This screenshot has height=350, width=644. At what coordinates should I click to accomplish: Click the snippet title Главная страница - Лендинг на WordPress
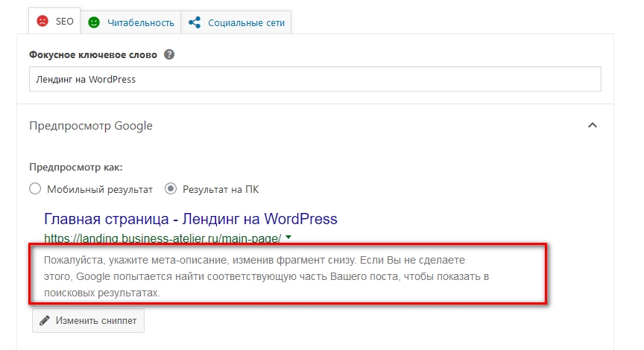191,219
